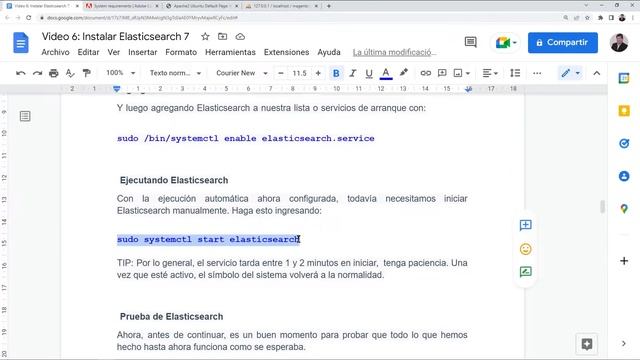This screenshot has width=640, height=360.
Task: Open line and paragraph spacing
Action: click(515, 73)
